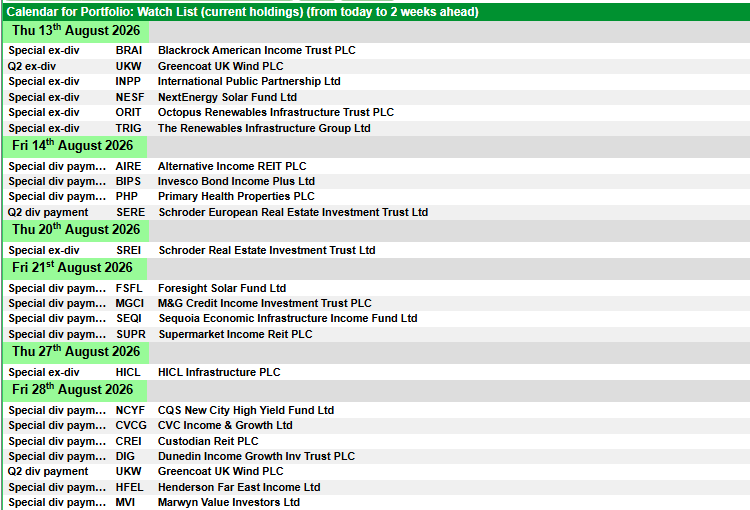Screen dimensions: 750x510
Task: Select Greencoat UK Wind PLC on 28th August
Action: pyautogui.click(x=221, y=471)
